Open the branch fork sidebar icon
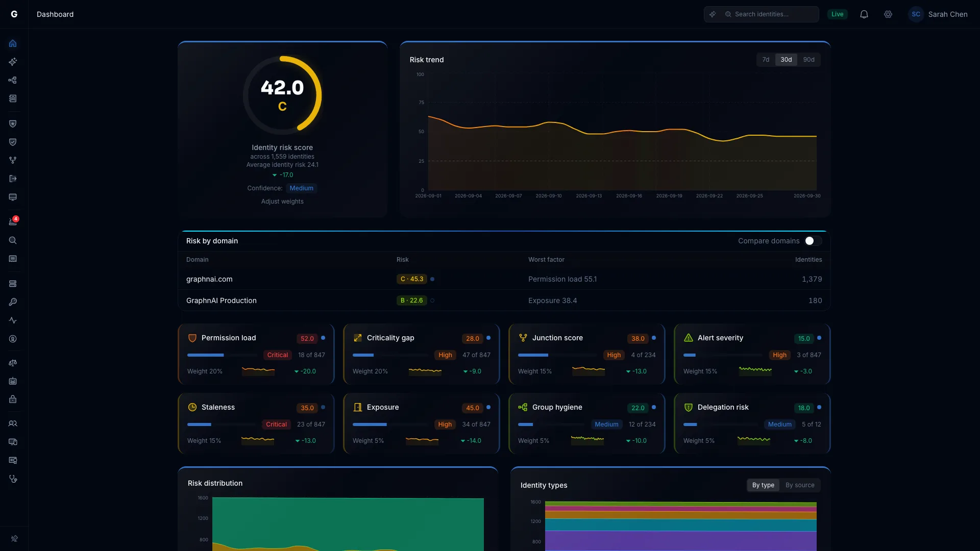Screen dimensions: 980x551 [x=13, y=160]
